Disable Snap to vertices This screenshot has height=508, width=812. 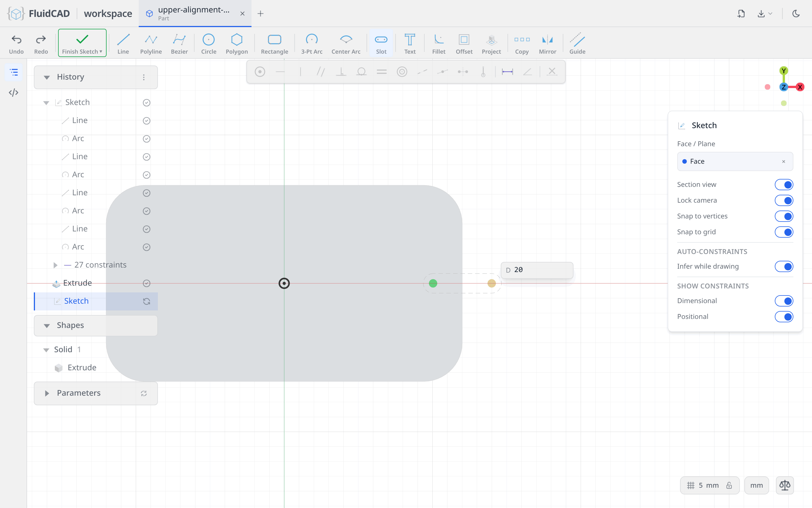tap(784, 216)
